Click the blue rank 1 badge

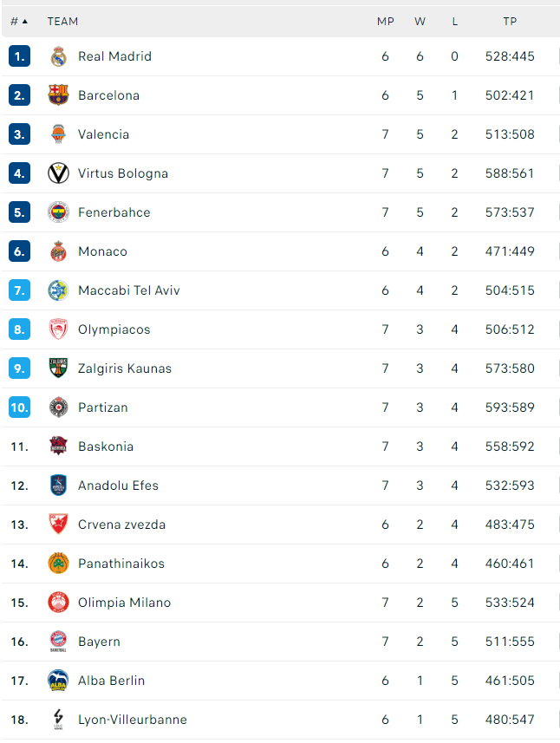coord(20,56)
